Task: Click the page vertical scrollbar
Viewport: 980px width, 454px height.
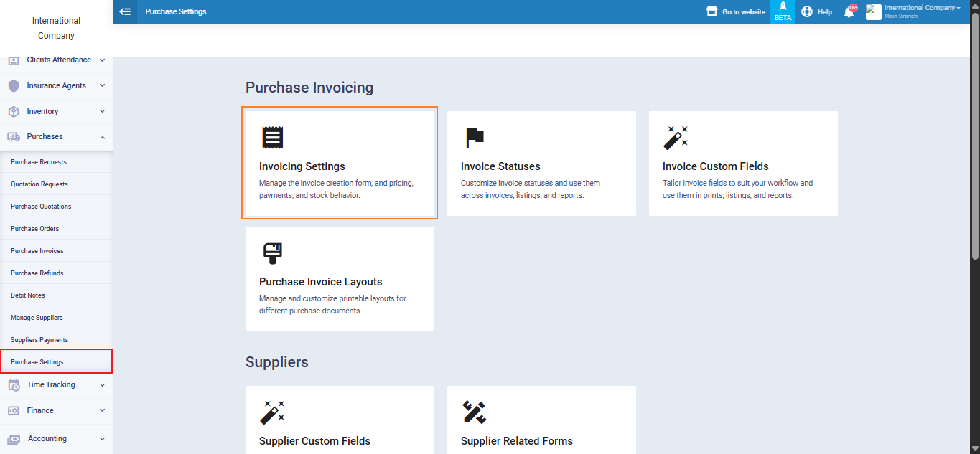Action: 974,143
